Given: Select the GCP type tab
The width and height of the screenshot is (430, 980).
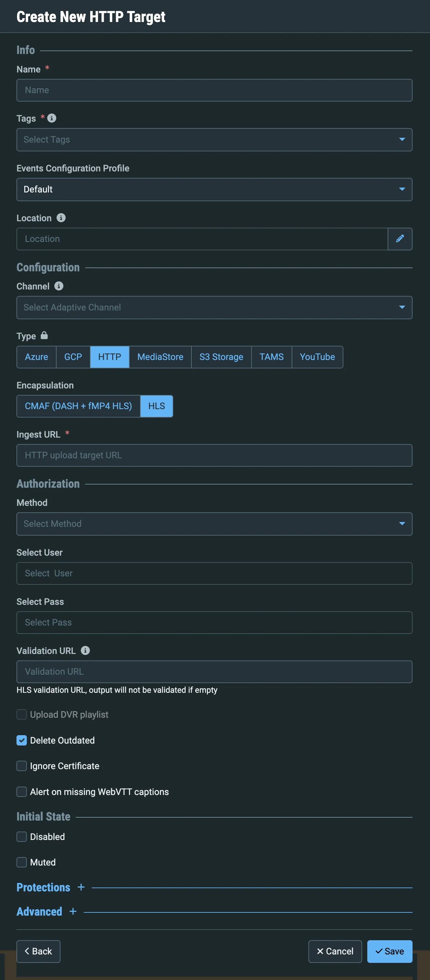Looking at the screenshot, I should coord(73,357).
